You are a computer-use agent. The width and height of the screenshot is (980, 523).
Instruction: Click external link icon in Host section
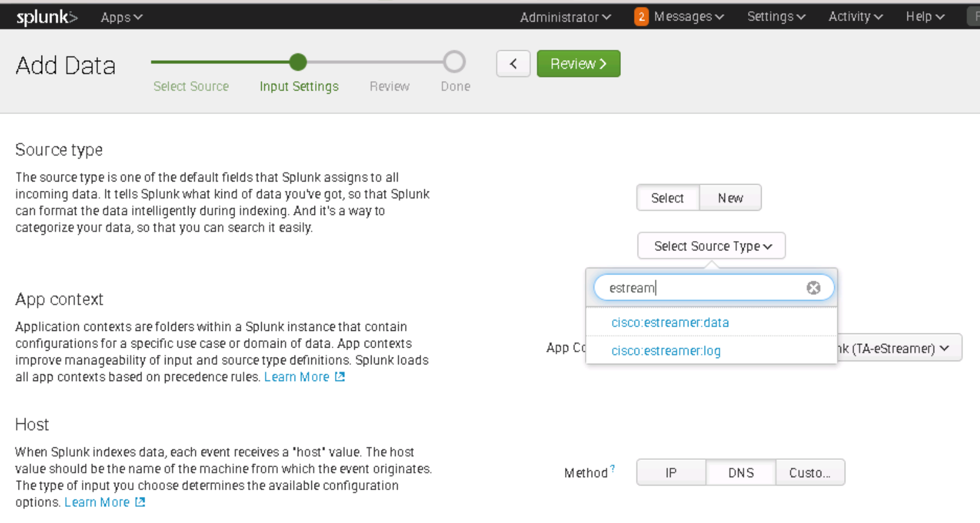tap(140, 502)
